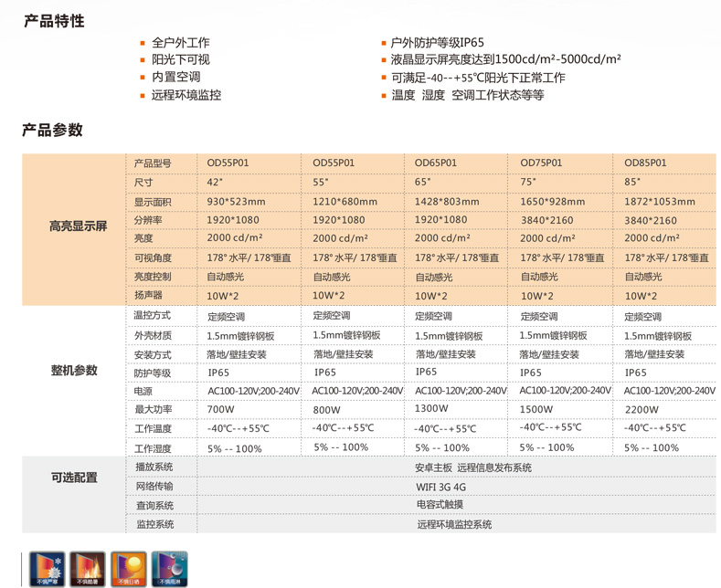Click the 安卓主板 远程信息发布系统 cell
Image resolution: width=721 pixels, height=588 pixels.
454,468
